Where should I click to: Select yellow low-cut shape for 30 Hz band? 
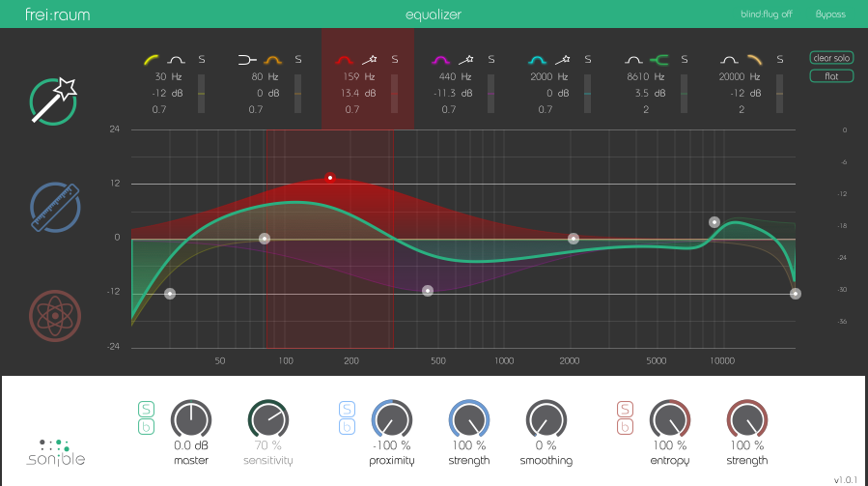click(x=152, y=60)
